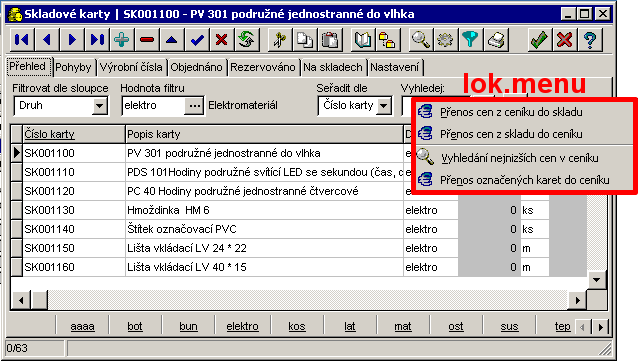
Task: Click the Popis karty column header
Action: [x=264, y=134]
